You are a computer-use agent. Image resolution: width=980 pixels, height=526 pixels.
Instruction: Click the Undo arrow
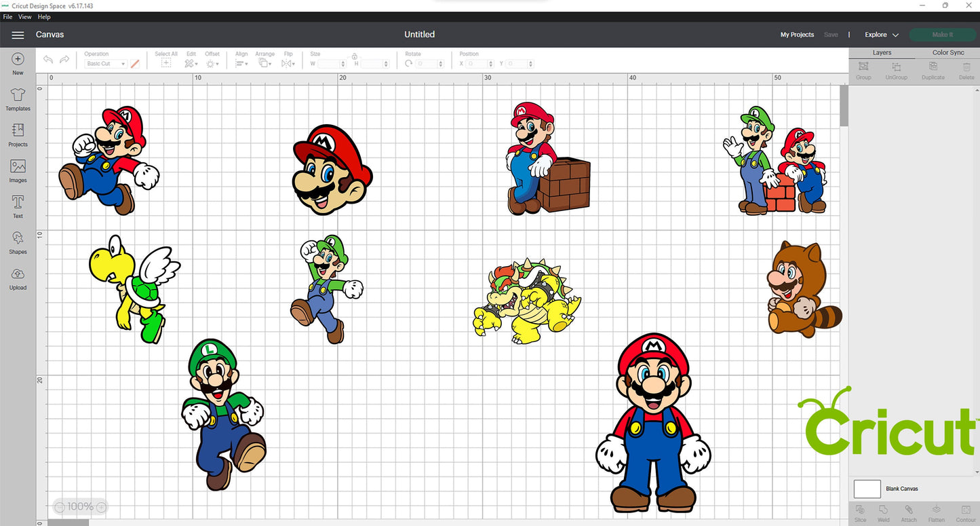(48, 60)
